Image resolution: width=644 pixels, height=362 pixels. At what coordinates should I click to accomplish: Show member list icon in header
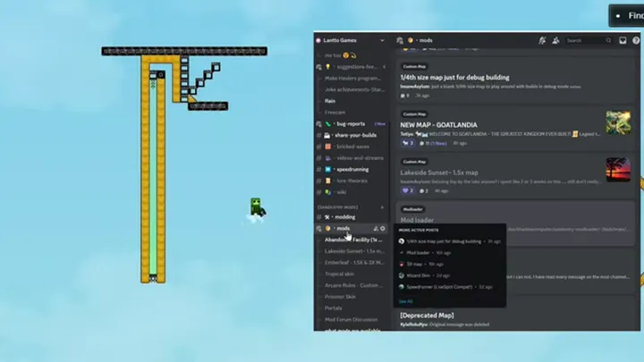click(x=555, y=40)
